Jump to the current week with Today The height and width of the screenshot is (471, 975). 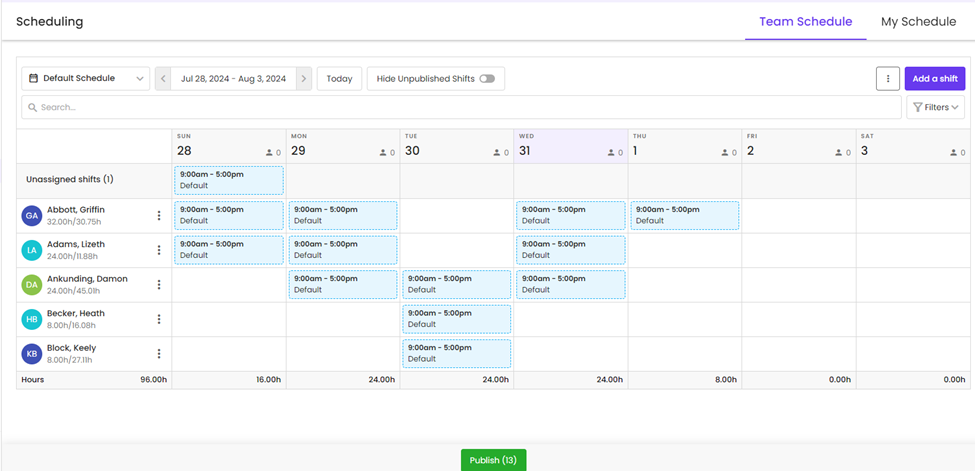click(x=339, y=79)
